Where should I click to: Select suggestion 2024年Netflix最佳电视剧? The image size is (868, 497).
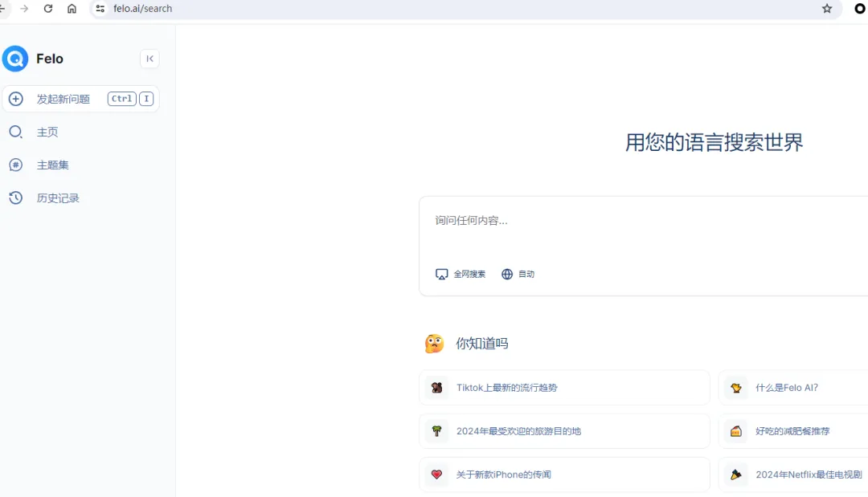(x=793, y=475)
